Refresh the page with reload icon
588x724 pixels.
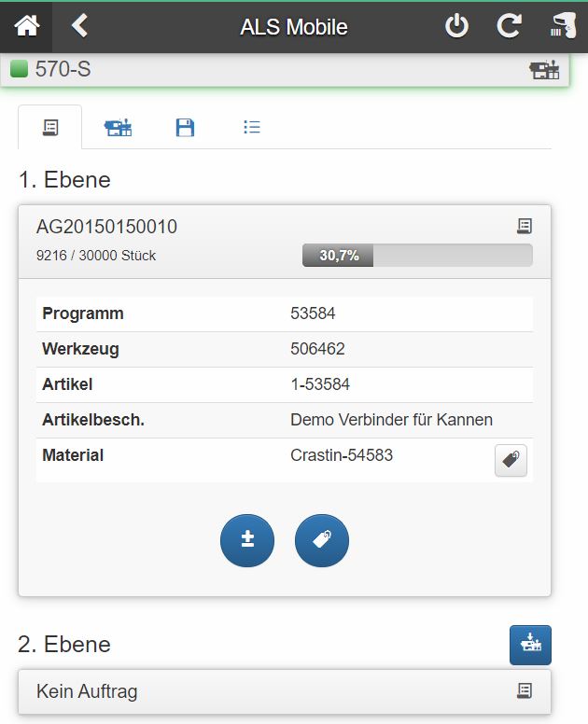click(509, 26)
